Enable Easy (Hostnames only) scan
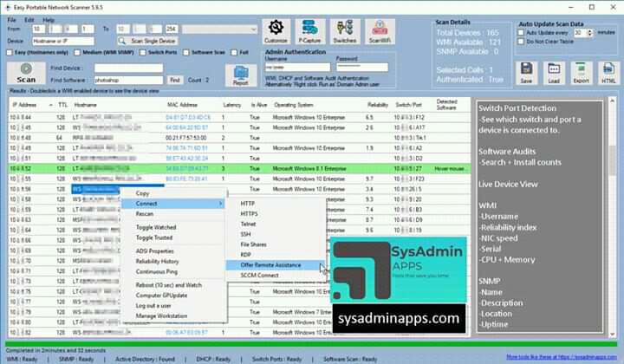The image size is (624, 364). pos(10,53)
